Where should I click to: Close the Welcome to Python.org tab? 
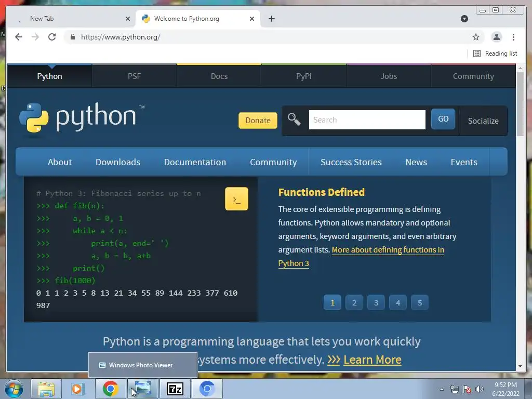click(x=252, y=19)
